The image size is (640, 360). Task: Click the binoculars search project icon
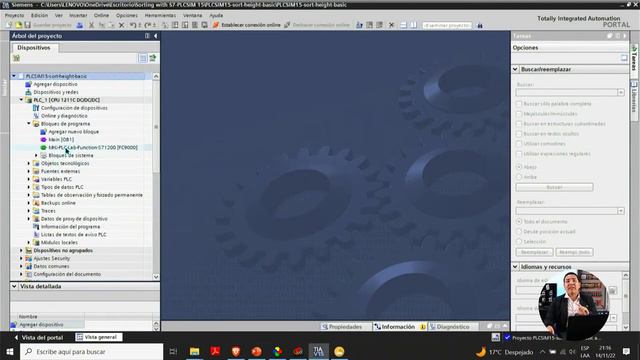coord(480,25)
